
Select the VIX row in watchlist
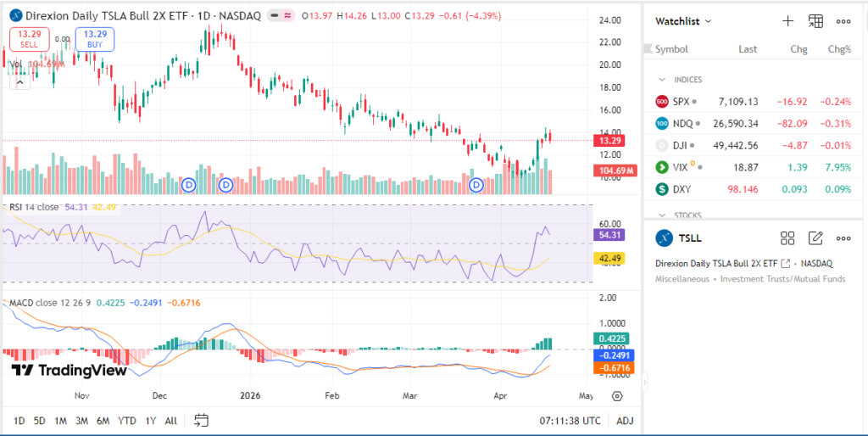[754, 168]
